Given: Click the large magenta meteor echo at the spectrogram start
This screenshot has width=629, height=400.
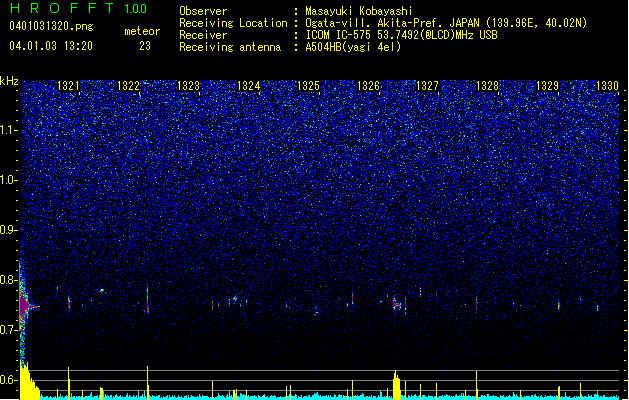Looking at the screenshot, I should [x=26, y=307].
